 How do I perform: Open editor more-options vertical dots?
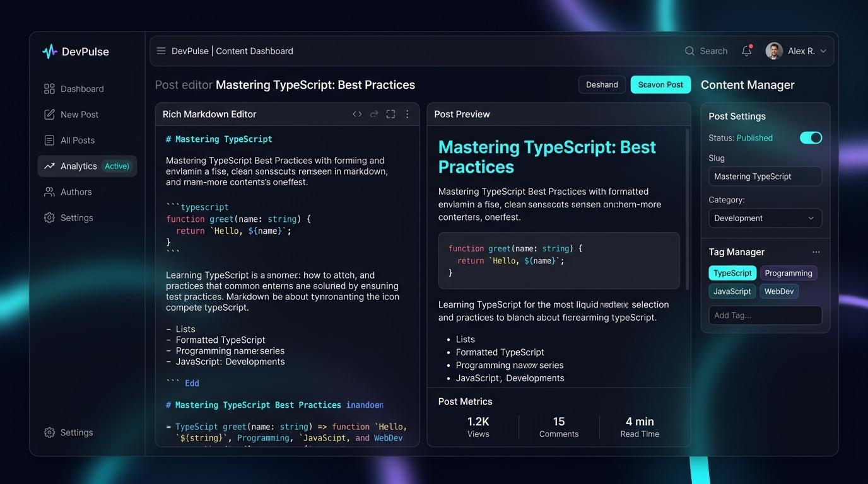pos(407,114)
